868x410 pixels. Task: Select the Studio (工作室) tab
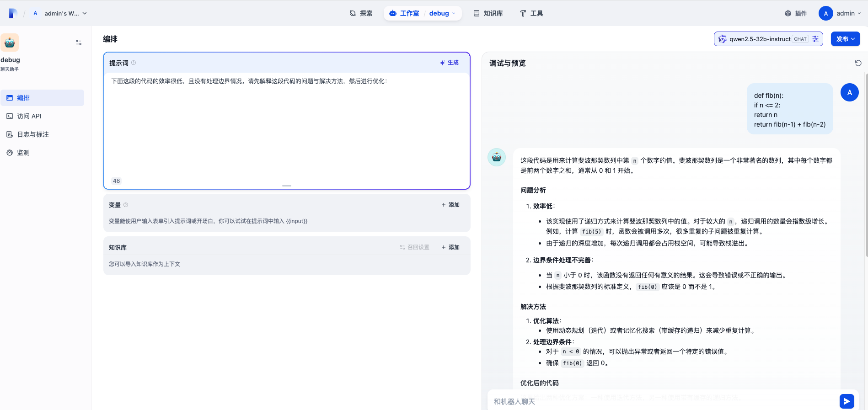[404, 13]
